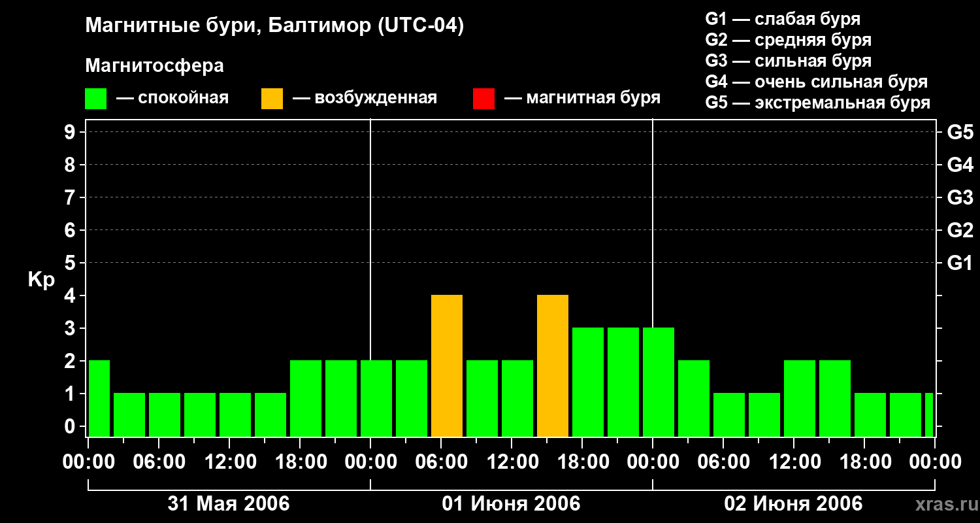
Task: Click the chart title 'Магнитные бури, Балтимор'
Action: 274,26
